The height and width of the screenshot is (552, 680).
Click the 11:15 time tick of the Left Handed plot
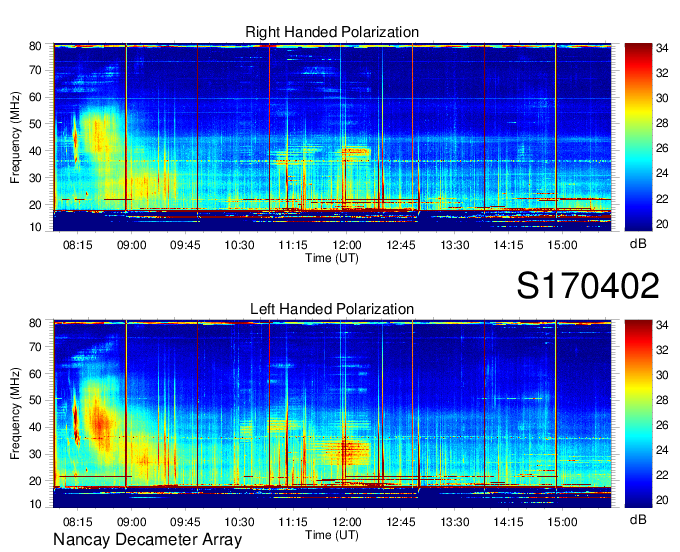coord(293,521)
